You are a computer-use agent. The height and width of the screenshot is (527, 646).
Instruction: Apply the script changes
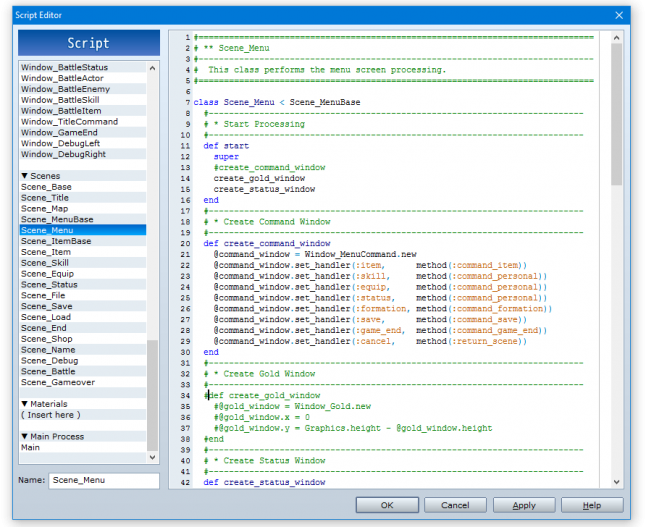click(524, 505)
